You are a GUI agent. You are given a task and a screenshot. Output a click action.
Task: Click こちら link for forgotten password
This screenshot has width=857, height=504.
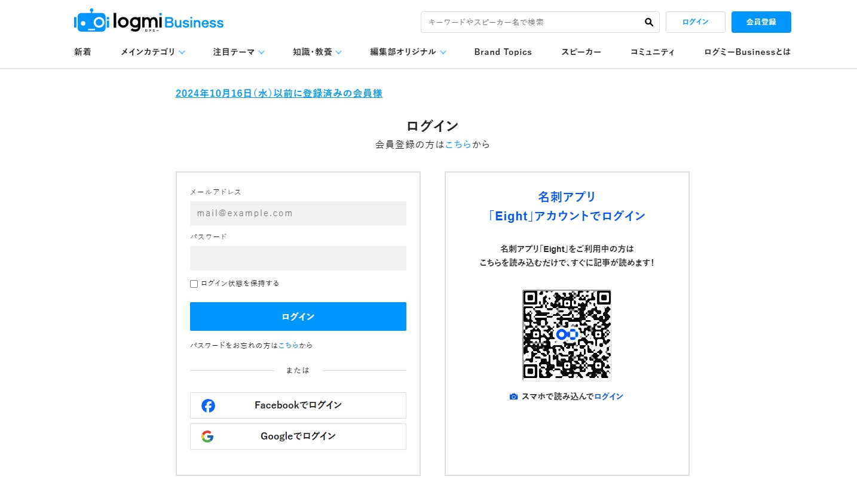tap(289, 345)
